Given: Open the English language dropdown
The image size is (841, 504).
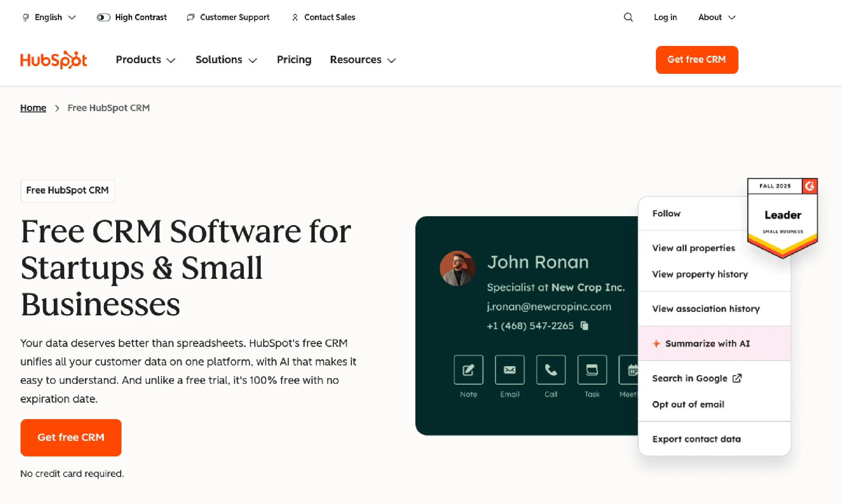Looking at the screenshot, I should 49,17.
